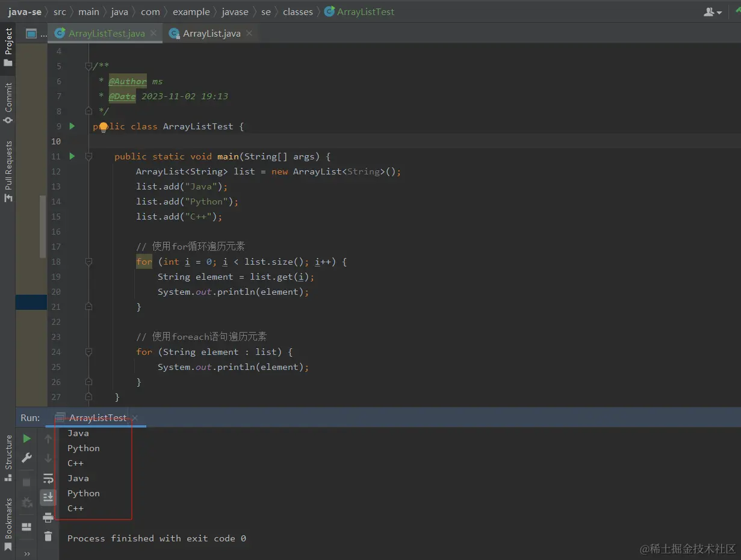The image size is (741, 560).
Task: Collapse the Javadoc comment at line 5
Action: [88, 66]
